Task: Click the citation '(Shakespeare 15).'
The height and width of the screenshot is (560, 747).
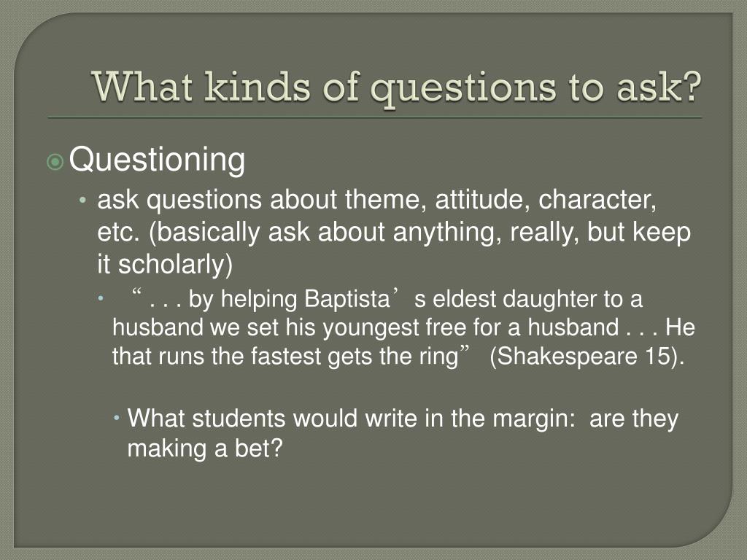Action: click(587, 356)
